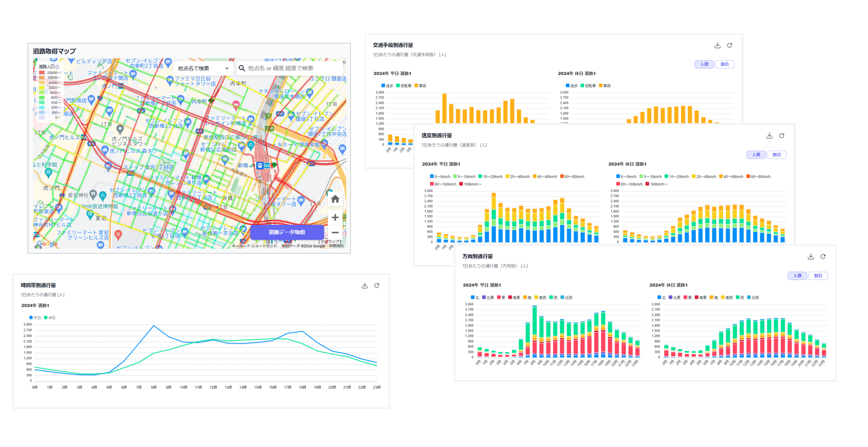Click the 時間帯別通行量 panel title
Image resolution: width=868 pixels, height=447 pixels.
[38, 285]
